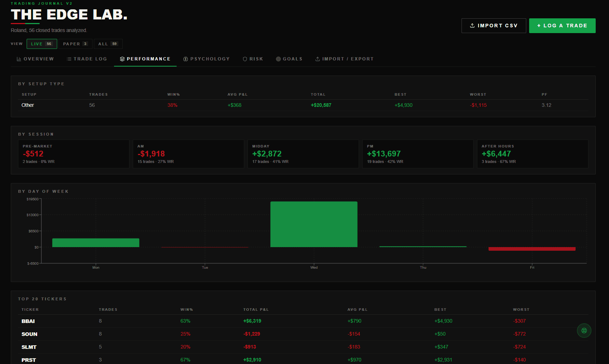Click the -$913 total for SLMT
The image size is (609, 364).
point(250,347)
